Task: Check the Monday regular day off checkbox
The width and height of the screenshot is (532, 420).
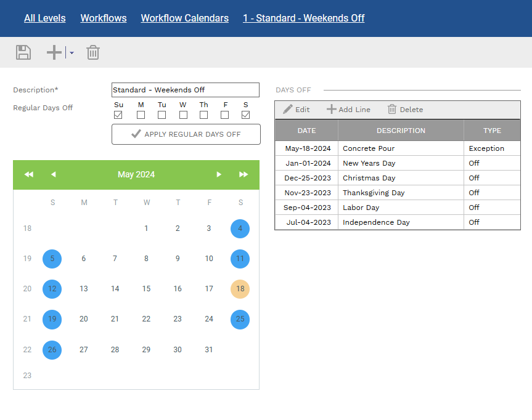Action: [141, 115]
